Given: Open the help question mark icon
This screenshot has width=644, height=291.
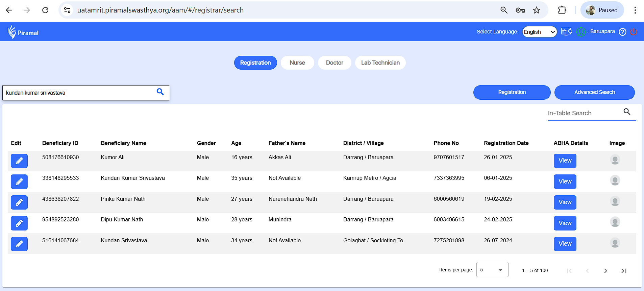Looking at the screenshot, I should [622, 32].
